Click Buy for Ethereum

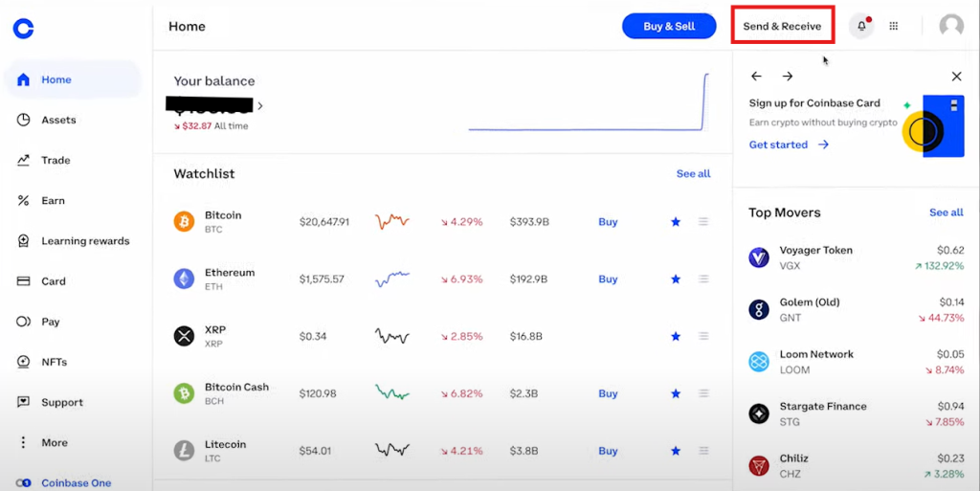tap(608, 279)
